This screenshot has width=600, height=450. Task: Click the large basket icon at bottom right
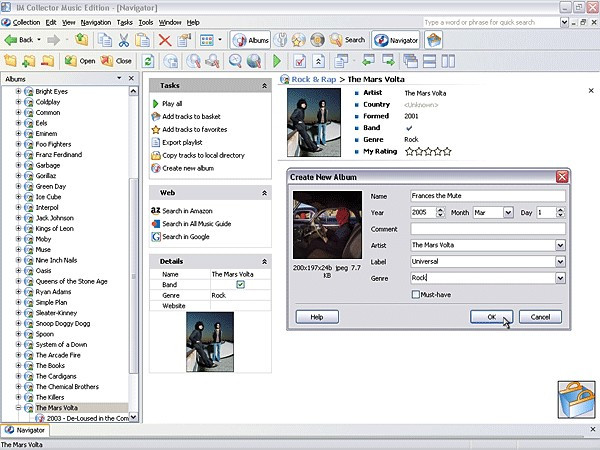pos(576,399)
